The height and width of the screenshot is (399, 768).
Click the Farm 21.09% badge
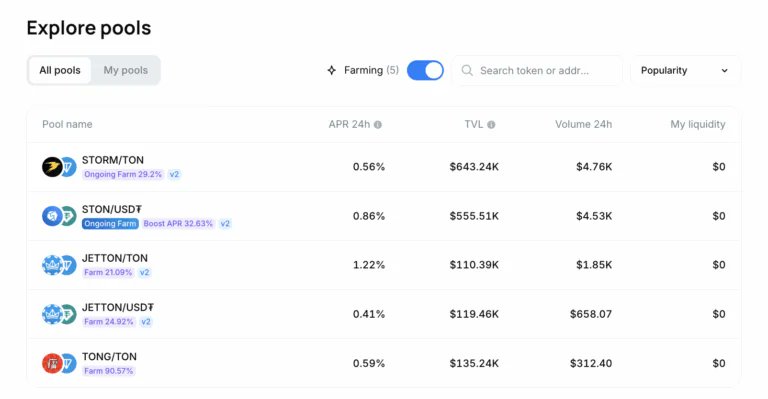coord(108,272)
